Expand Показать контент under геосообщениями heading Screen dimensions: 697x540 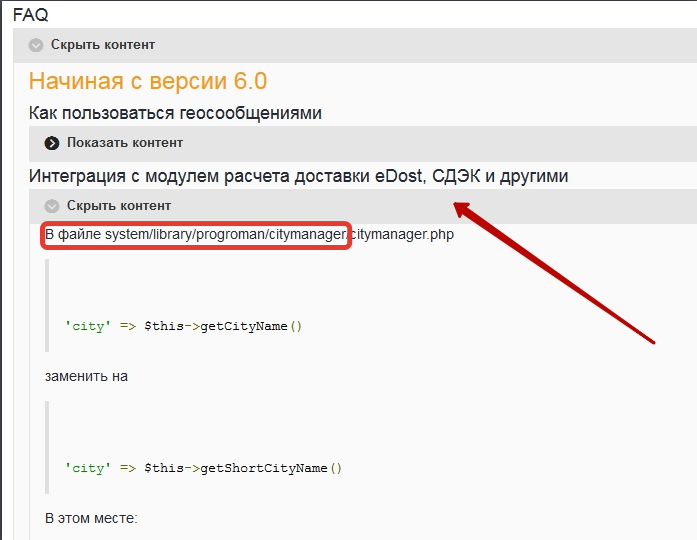tap(124, 143)
